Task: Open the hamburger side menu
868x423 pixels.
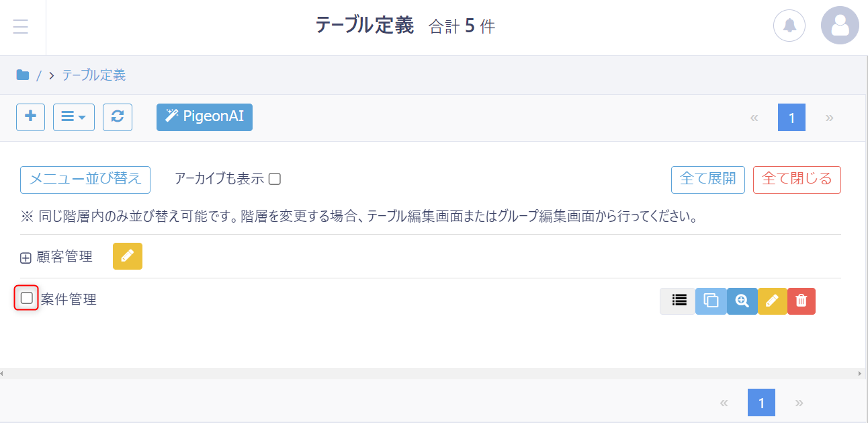Action: [x=20, y=27]
